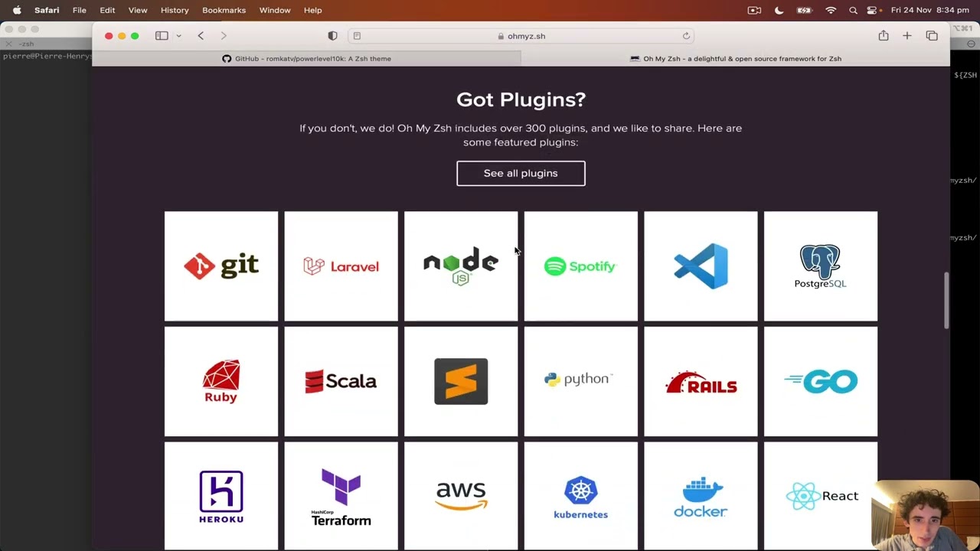Click the screen recording menu bar icon

click(754, 10)
